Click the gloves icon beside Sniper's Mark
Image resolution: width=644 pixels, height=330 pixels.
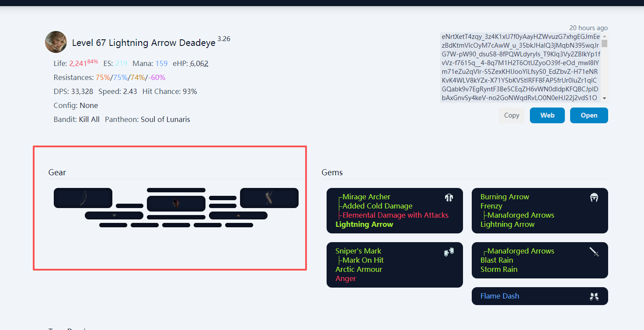coord(449,252)
